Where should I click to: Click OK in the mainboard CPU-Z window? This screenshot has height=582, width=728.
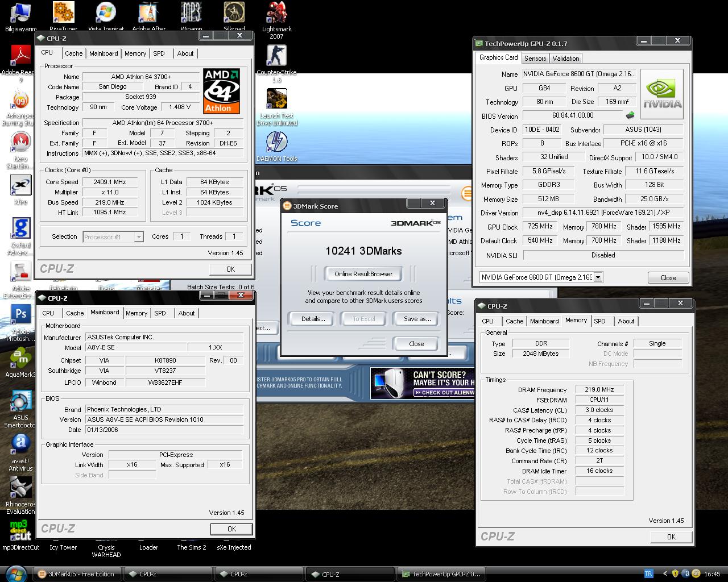(231, 529)
